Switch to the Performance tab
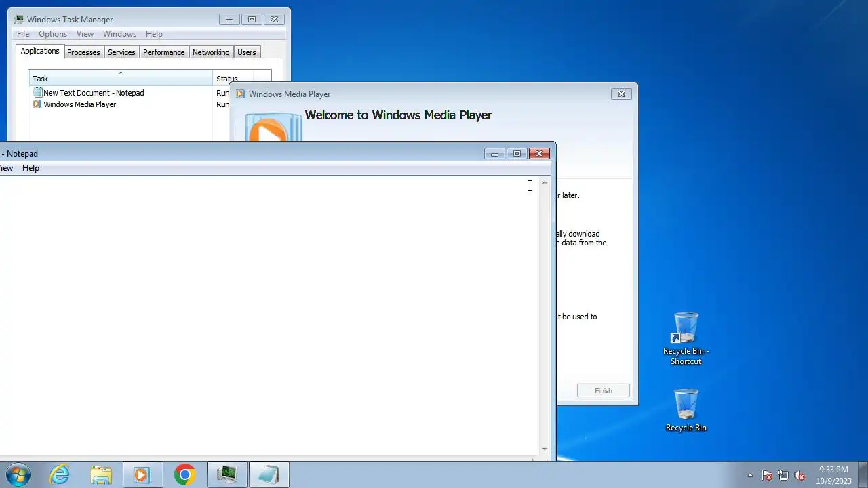 click(163, 52)
